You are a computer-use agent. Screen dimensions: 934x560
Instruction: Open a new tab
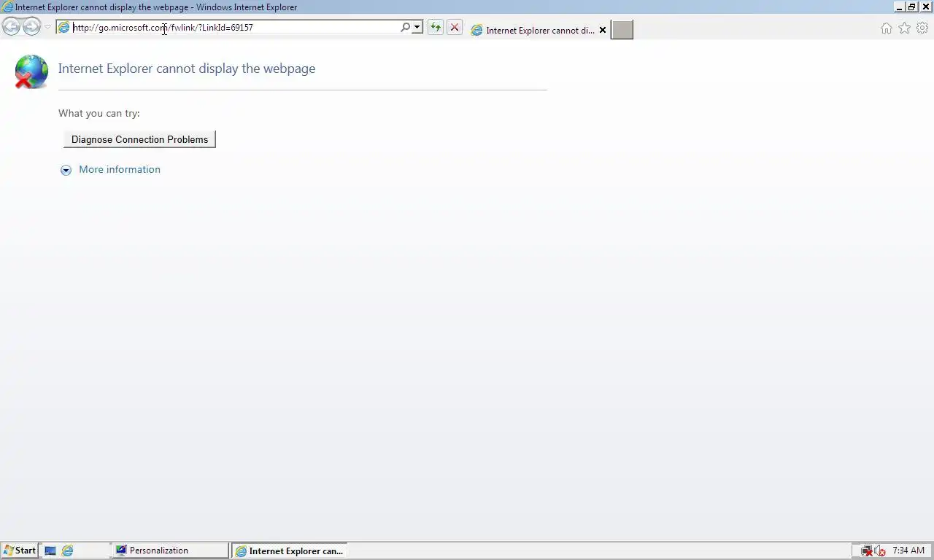[x=622, y=30]
